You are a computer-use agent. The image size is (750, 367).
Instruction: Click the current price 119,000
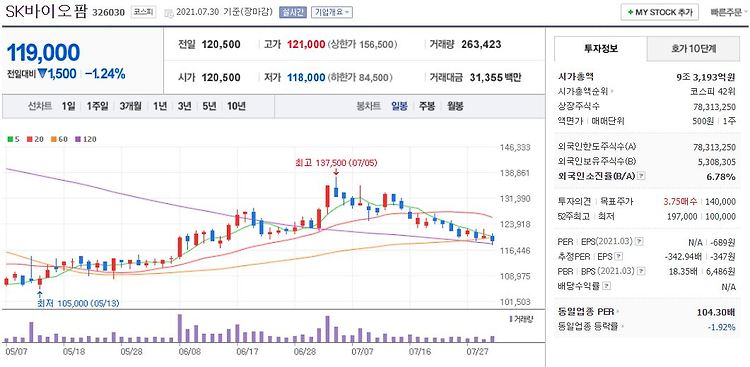[x=44, y=52]
